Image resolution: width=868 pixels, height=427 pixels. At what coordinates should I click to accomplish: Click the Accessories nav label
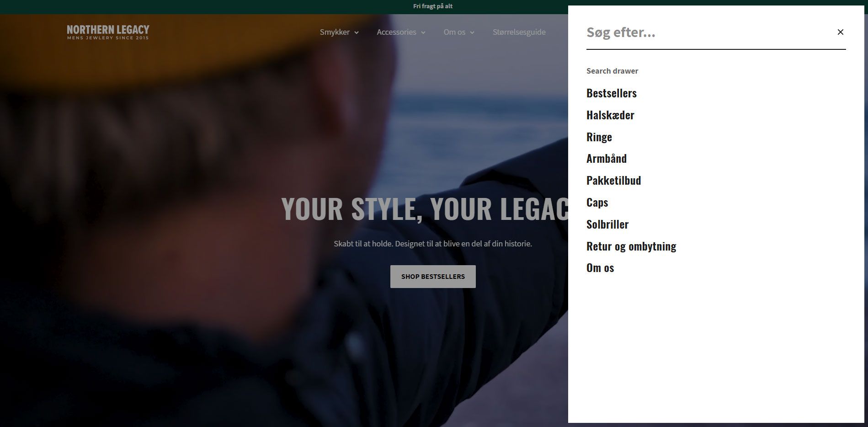coord(396,32)
